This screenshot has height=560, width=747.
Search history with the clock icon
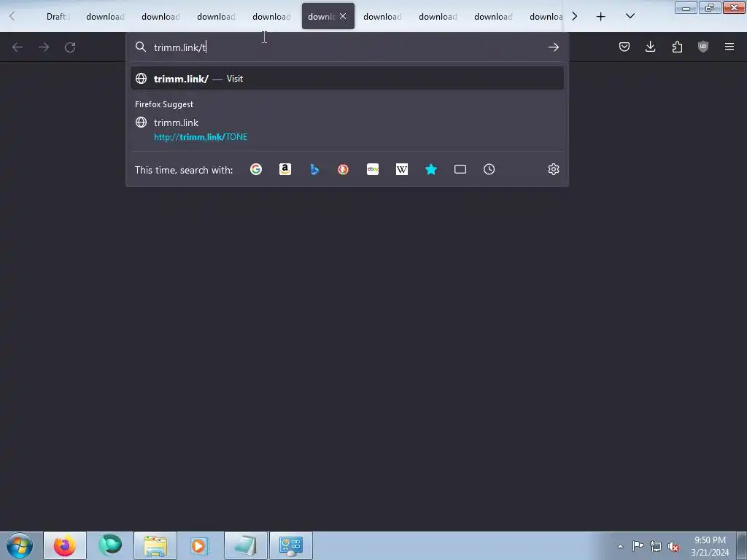point(489,169)
